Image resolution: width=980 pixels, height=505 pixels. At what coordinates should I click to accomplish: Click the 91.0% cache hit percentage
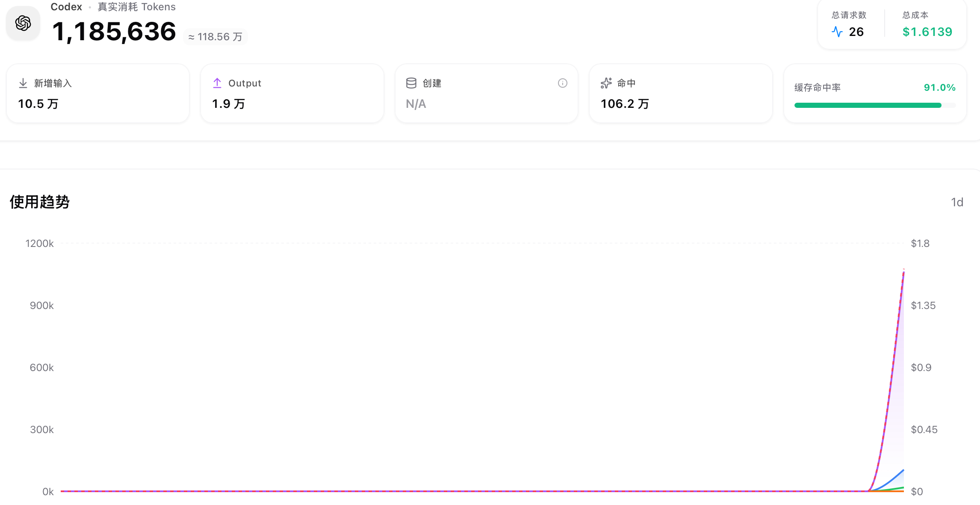coord(939,87)
